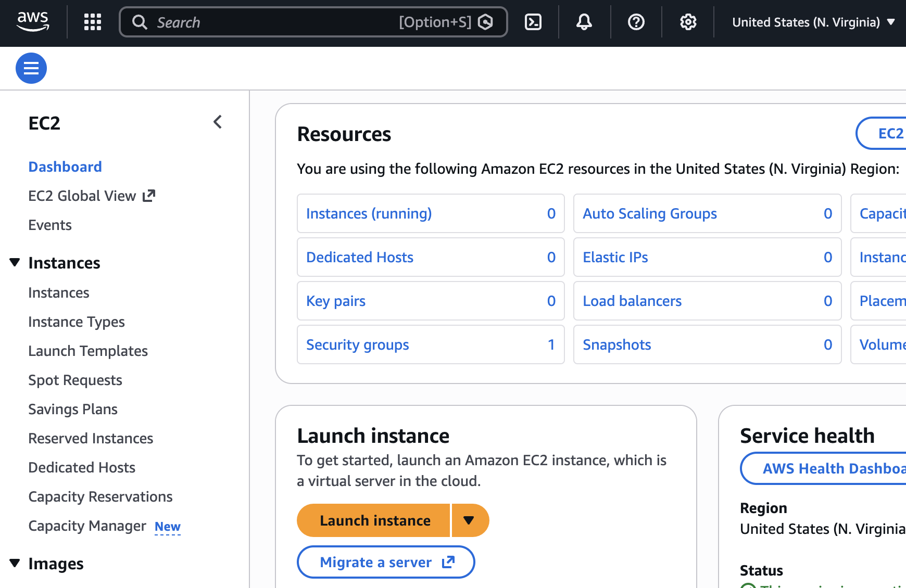
Task: Collapse the EC2 sidebar with chevron
Action: (218, 122)
